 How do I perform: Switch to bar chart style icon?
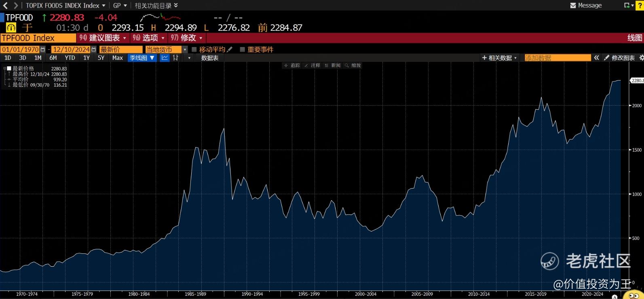175,58
